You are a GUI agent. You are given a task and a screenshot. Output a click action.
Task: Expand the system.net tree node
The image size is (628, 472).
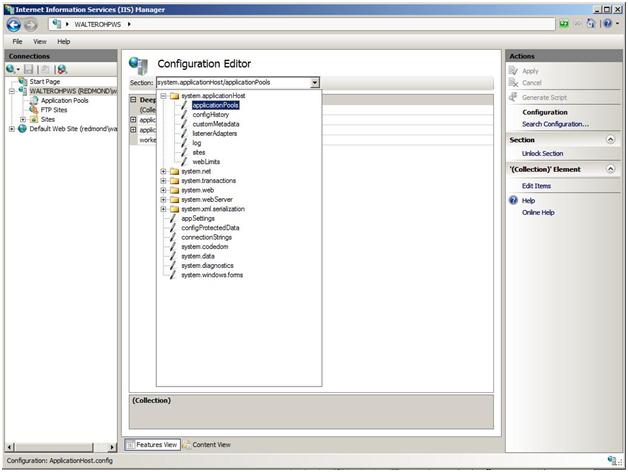pos(163,171)
